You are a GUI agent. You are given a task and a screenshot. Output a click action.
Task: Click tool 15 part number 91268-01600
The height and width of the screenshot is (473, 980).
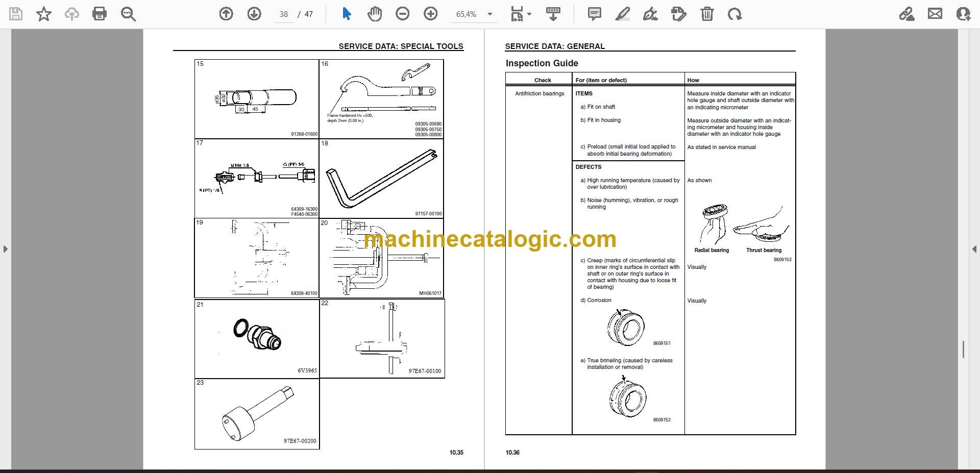click(x=304, y=134)
